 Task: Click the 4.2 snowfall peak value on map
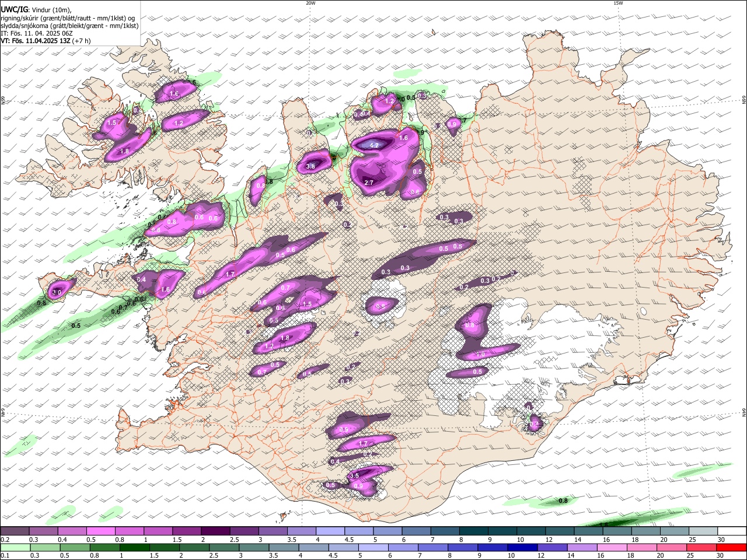[375, 145]
